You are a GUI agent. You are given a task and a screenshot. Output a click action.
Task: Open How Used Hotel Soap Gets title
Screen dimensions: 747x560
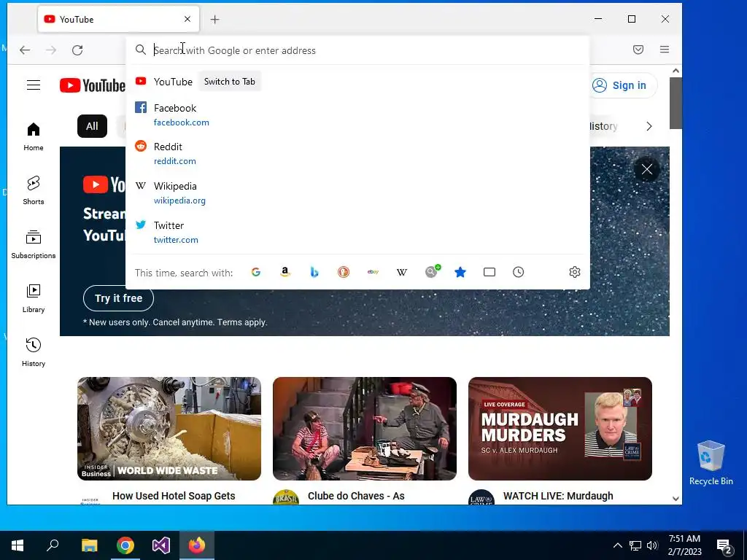pos(174,496)
